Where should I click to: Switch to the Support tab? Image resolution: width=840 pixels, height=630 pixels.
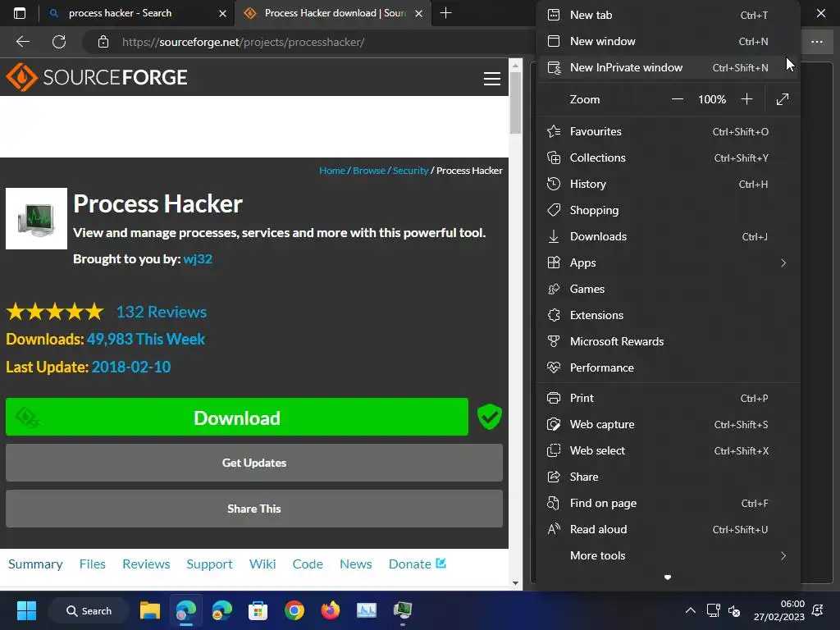tap(209, 564)
